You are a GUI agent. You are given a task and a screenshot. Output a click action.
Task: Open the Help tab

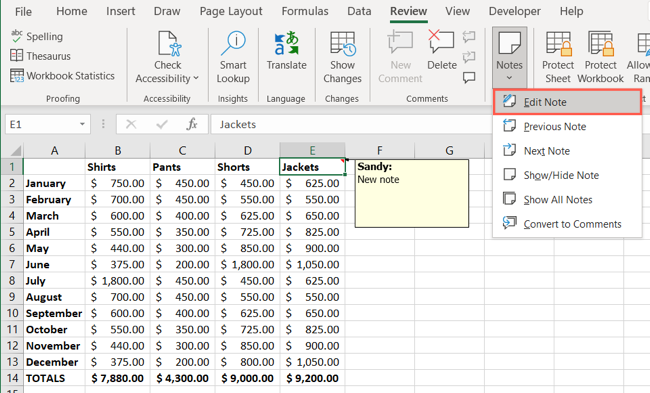[572, 11]
